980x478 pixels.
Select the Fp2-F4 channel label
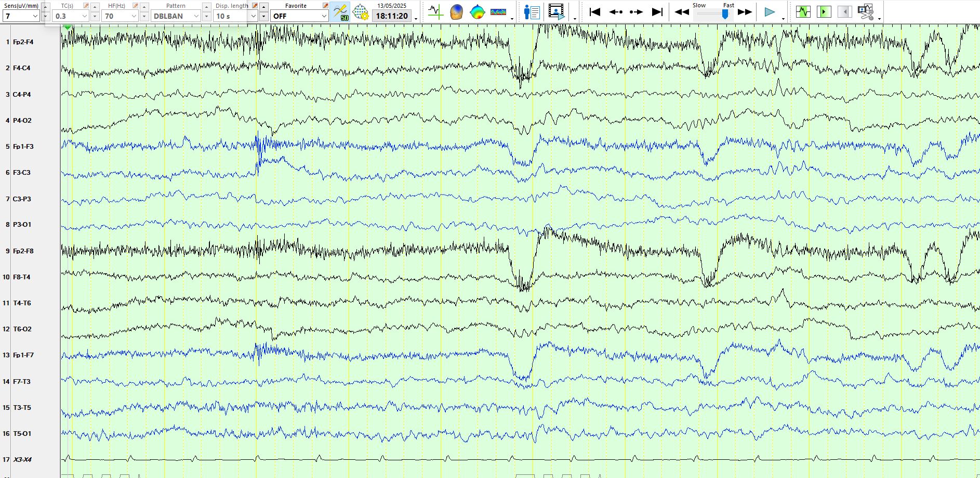click(x=23, y=42)
